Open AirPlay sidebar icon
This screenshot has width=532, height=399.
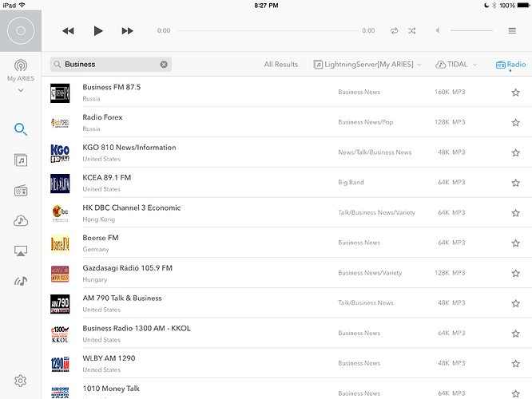tap(21, 251)
